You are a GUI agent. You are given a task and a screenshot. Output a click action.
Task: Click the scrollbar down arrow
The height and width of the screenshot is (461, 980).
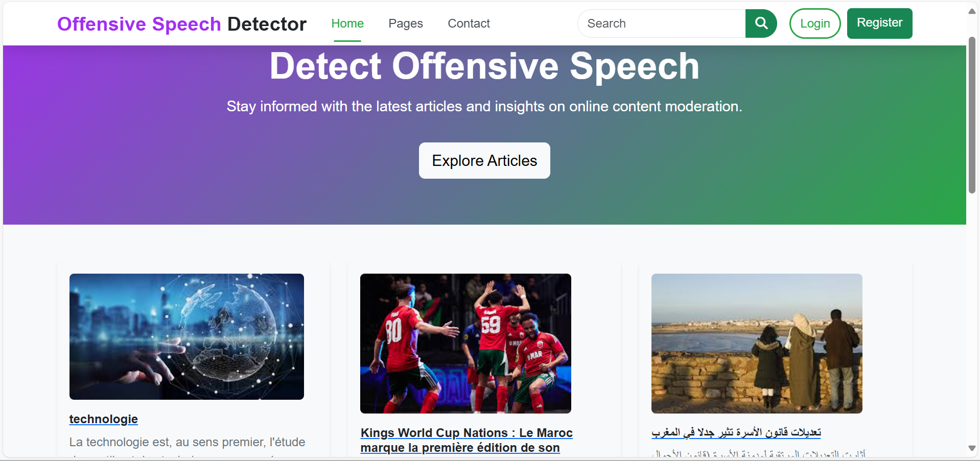tap(972, 448)
